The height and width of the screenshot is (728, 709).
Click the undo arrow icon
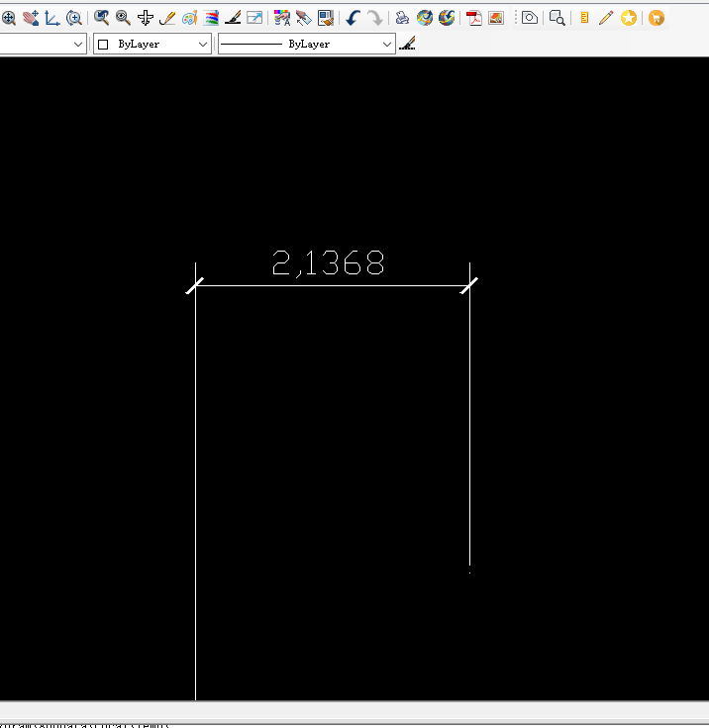click(354, 18)
